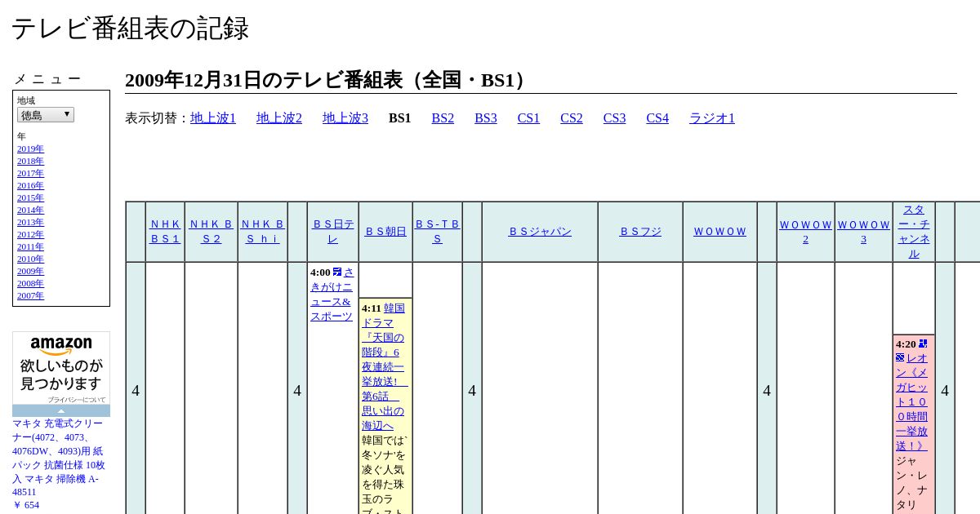Open the レオン《メガヒット１００時間一挙放送！》 link
The width and height of the screenshot is (980, 514).
click(x=912, y=401)
